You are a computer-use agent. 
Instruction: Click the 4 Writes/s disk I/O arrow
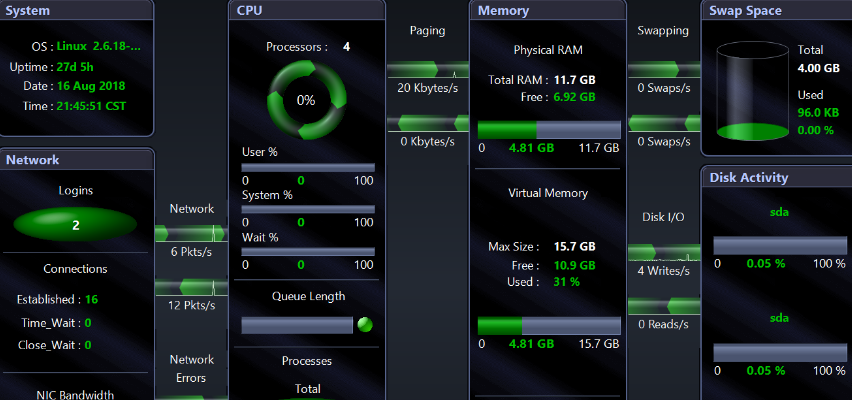663,252
